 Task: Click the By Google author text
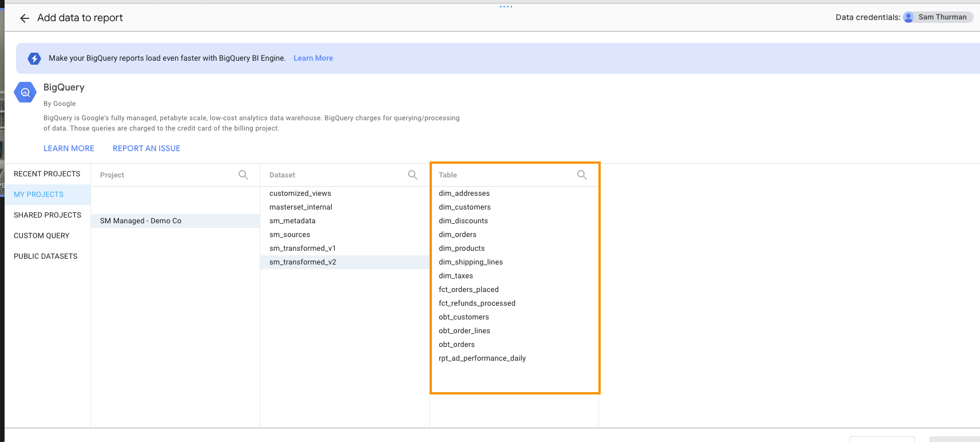tap(59, 104)
